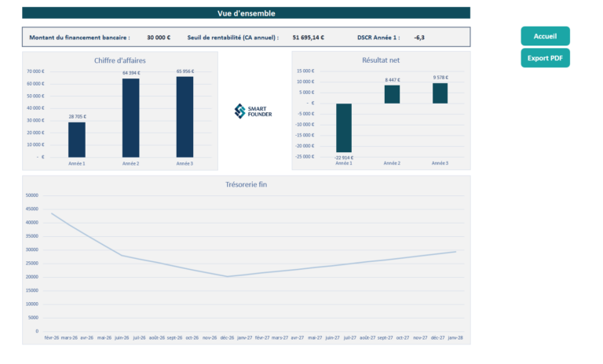
Task: Click the Accueil button
Action: 545,36
